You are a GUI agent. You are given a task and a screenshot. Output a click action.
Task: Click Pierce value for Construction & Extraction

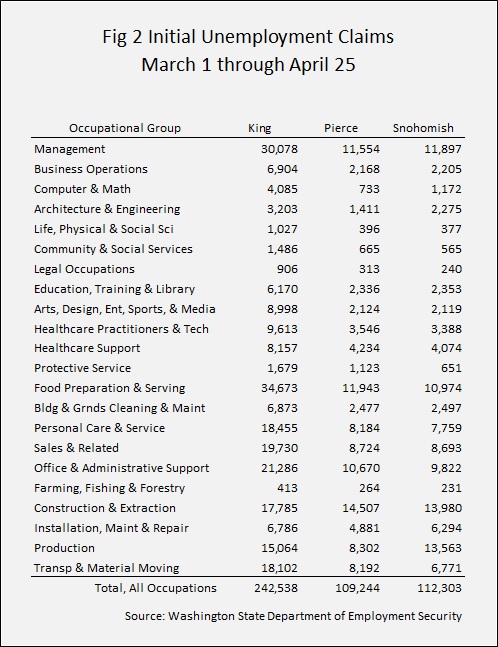pyautogui.click(x=361, y=508)
